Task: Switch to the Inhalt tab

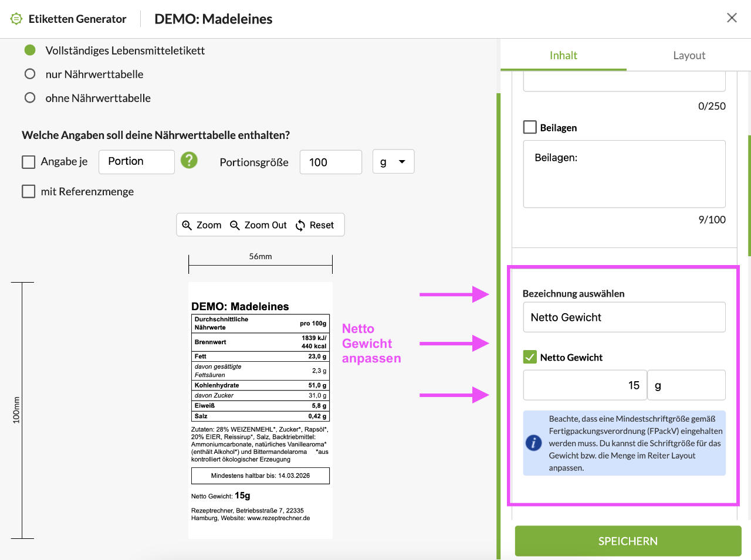Action: (x=563, y=56)
